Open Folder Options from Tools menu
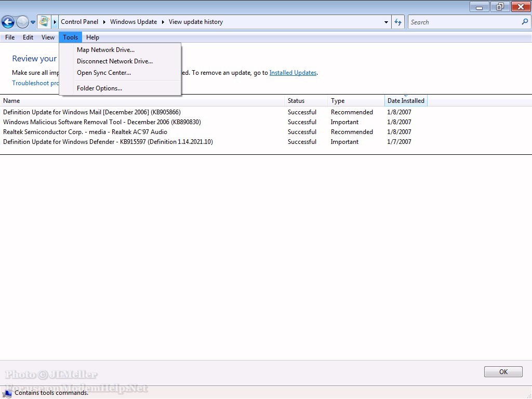The width and height of the screenshot is (532, 399). pos(99,88)
